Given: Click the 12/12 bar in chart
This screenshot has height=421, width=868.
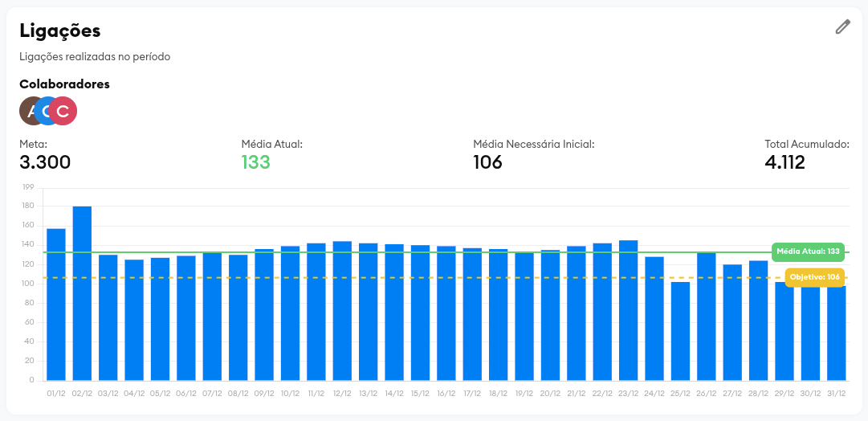Looking at the screenshot, I should pos(342,311).
